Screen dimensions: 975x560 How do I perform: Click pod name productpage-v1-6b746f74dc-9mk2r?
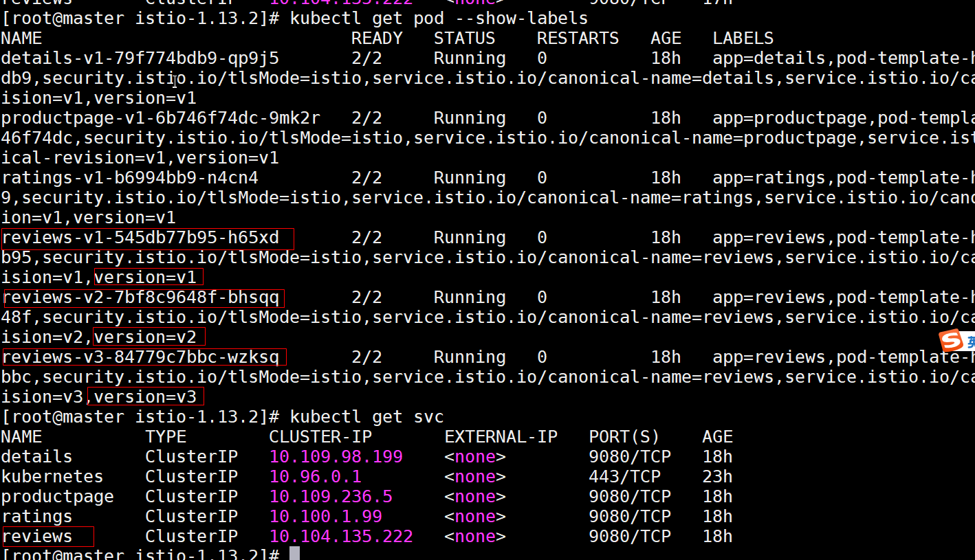pos(161,118)
